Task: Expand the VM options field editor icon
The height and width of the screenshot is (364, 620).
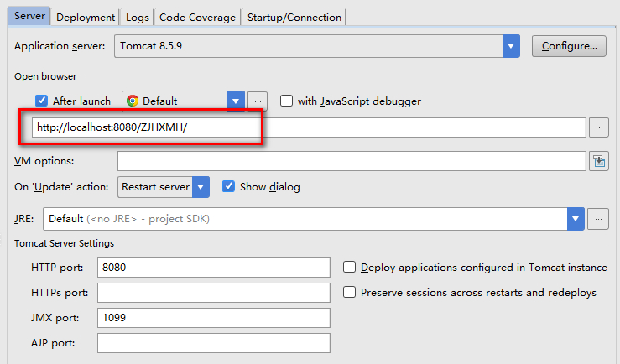Action: [598, 161]
